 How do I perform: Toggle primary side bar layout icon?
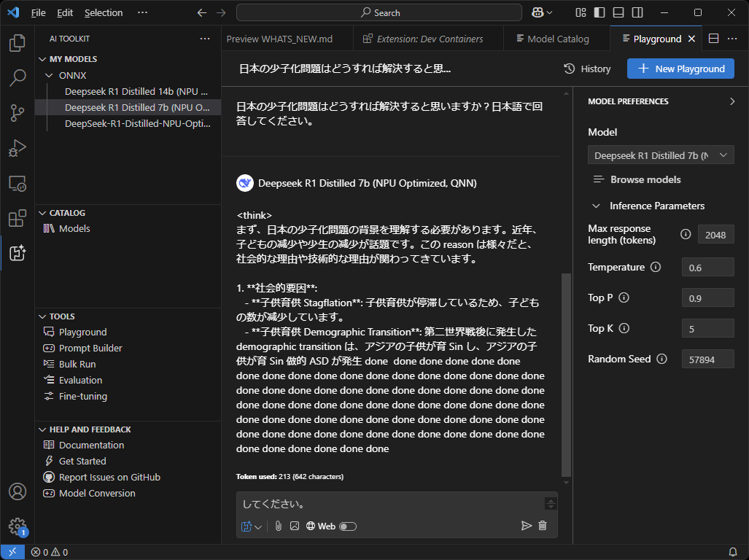click(x=599, y=13)
